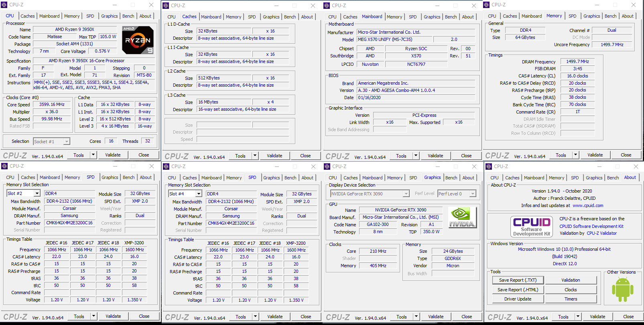
Task: Open the Socket #1 selection dropdown
Action: coord(52,141)
